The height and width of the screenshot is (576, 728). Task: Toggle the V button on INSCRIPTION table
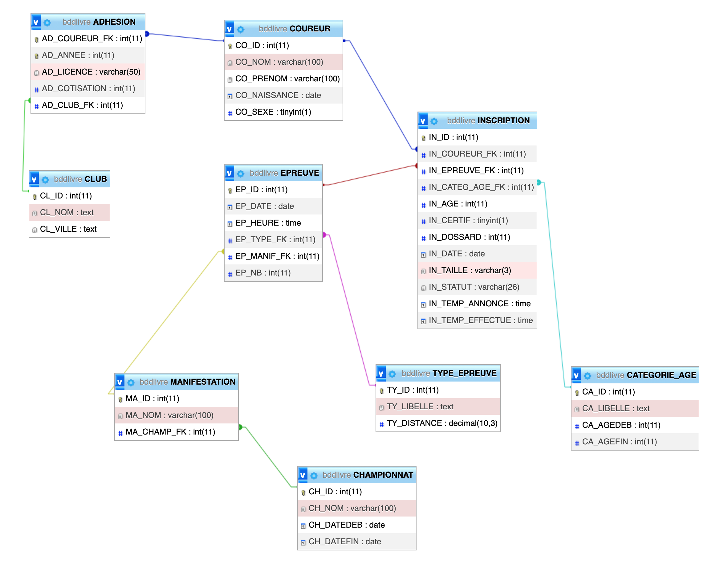coord(423,121)
